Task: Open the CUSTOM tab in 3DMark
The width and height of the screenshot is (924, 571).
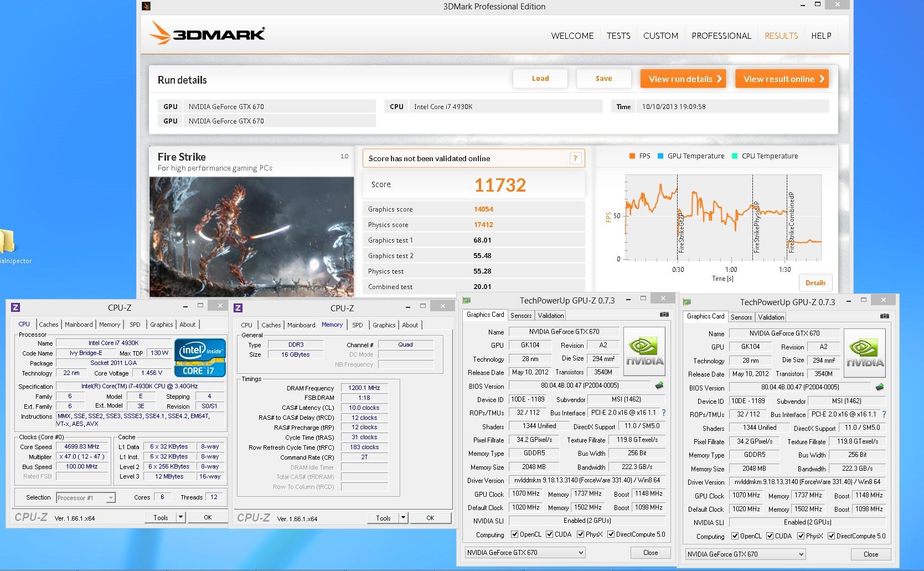Action: [x=660, y=35]
